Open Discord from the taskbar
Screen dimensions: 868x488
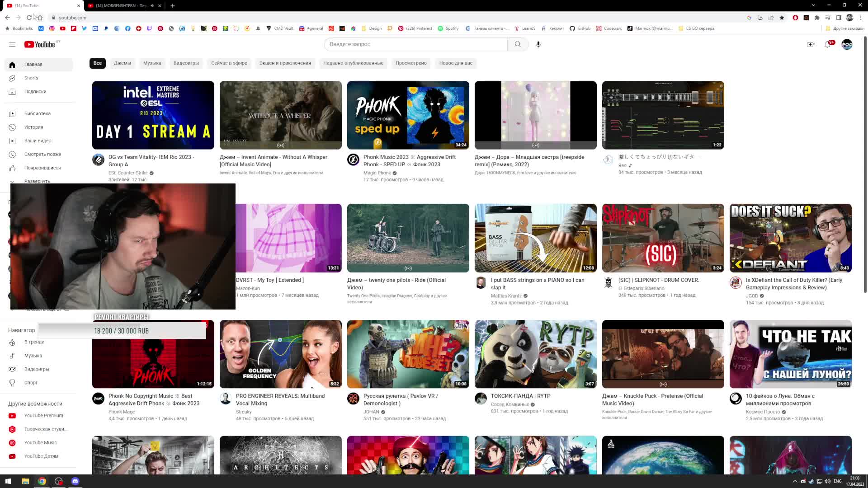[75, 481]
